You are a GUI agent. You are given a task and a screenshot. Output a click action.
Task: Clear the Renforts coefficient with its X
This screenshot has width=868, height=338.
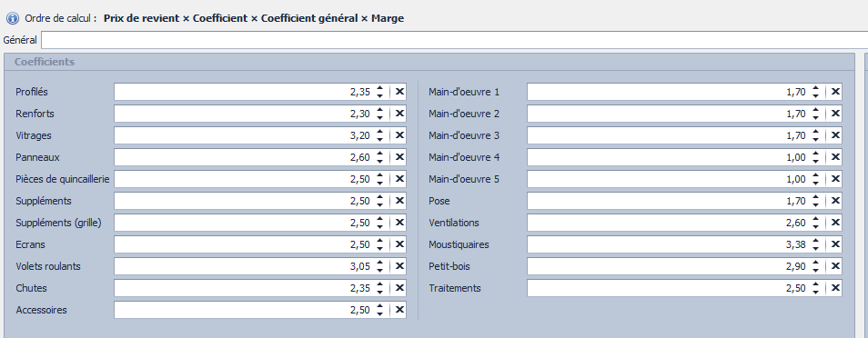point(399,114)
